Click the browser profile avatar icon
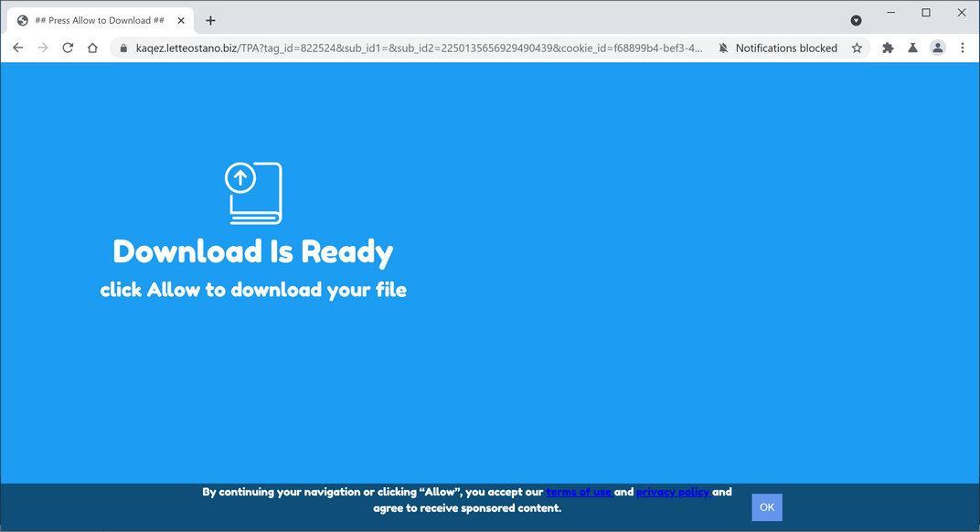Screen dimensions: 980x532 pos(937,48)
